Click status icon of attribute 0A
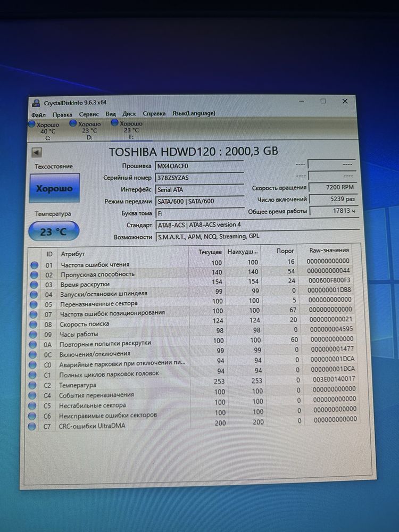Image resolution: width=399 pixels, height=532 pixels. [33, 345]
